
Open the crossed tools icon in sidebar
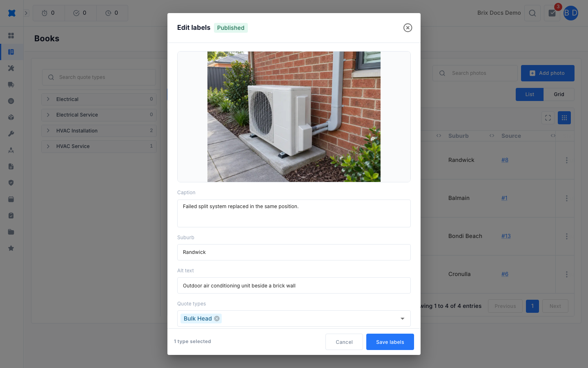coord(11,68)
